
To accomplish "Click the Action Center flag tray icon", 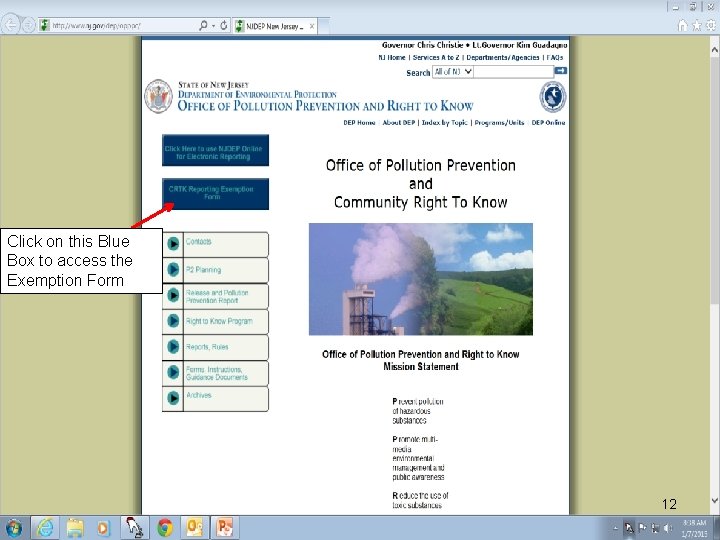I will pos(642,528).
